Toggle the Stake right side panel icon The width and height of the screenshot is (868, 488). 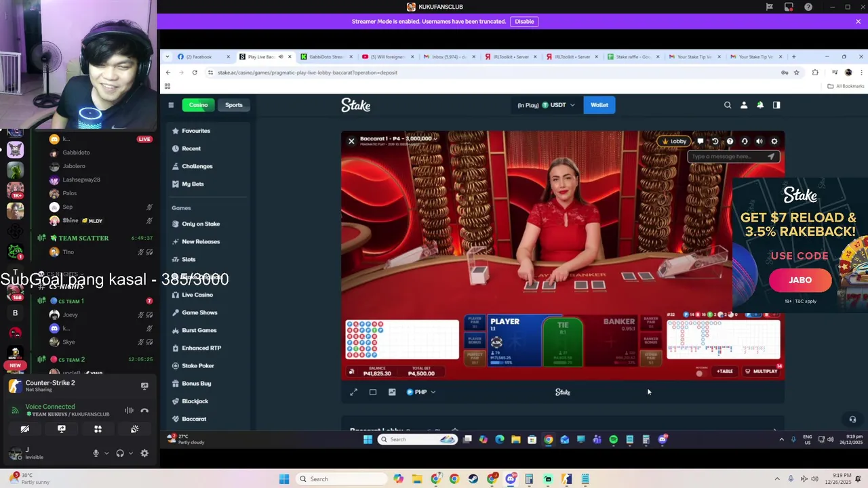click(x=776, y=105)
